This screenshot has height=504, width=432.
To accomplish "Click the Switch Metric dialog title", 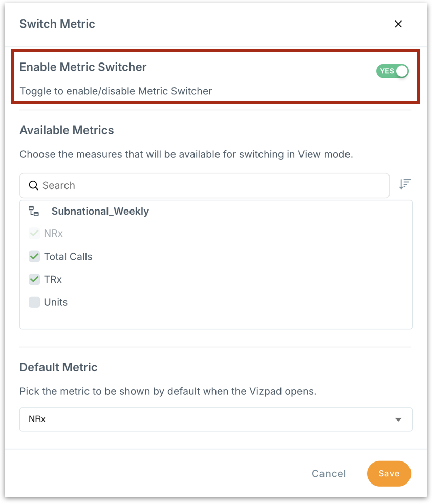I will tap(57, 24).
